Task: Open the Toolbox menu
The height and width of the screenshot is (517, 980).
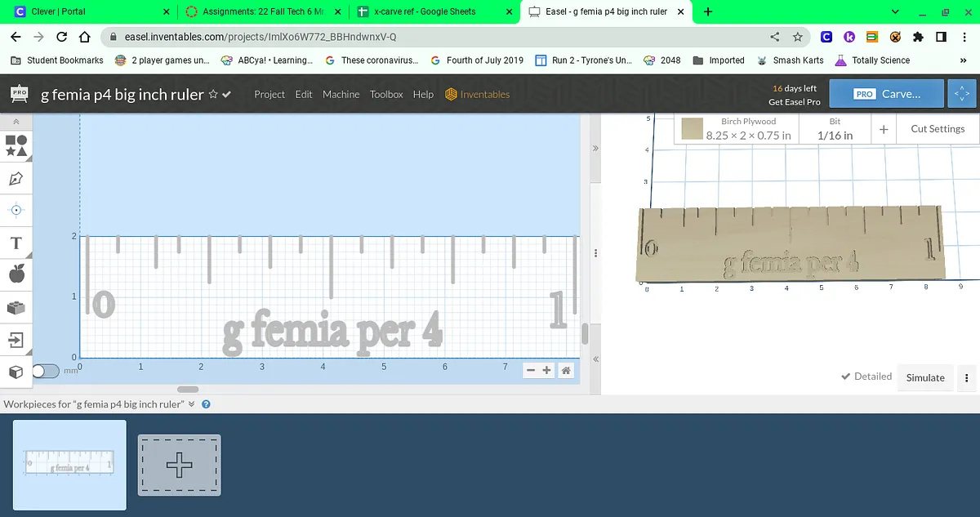Action: 386,95
